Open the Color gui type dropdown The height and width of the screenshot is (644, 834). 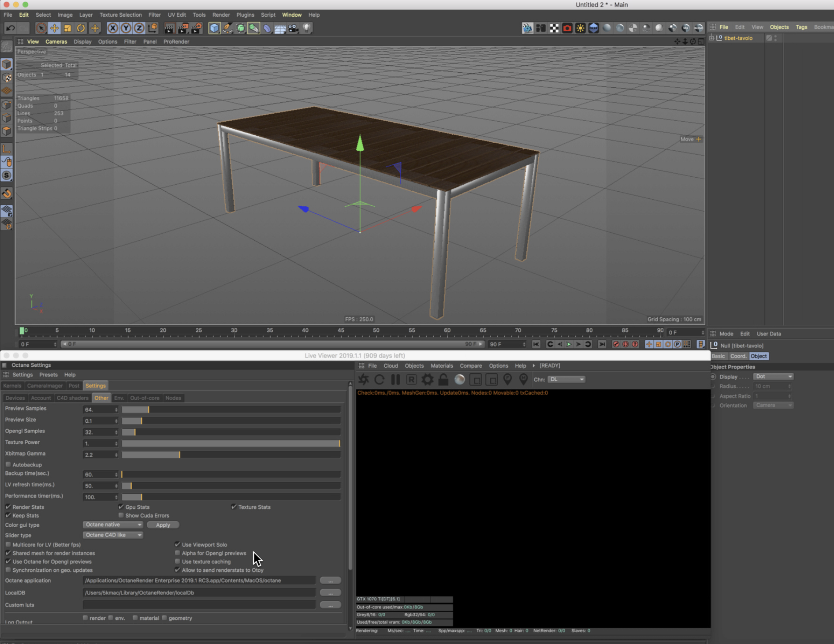(x=113, y=525)
